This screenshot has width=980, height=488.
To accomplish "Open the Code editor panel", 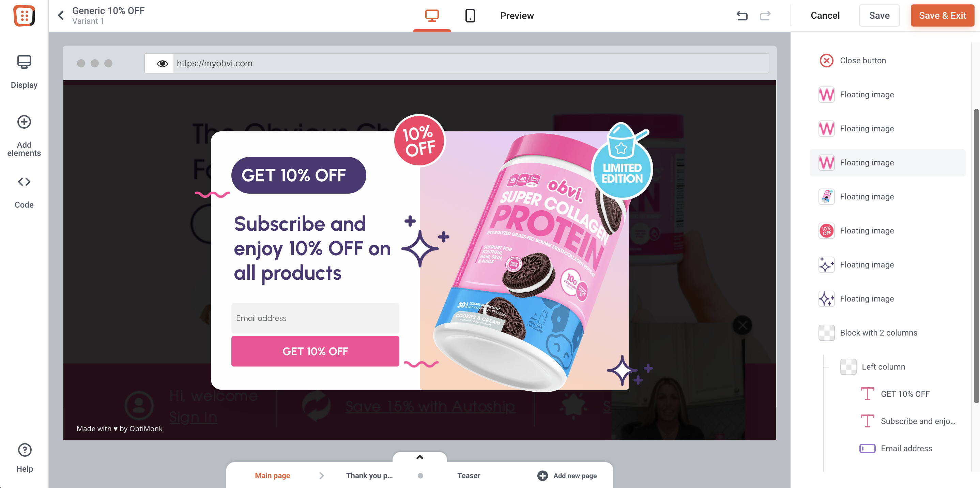I will [24, 192].
